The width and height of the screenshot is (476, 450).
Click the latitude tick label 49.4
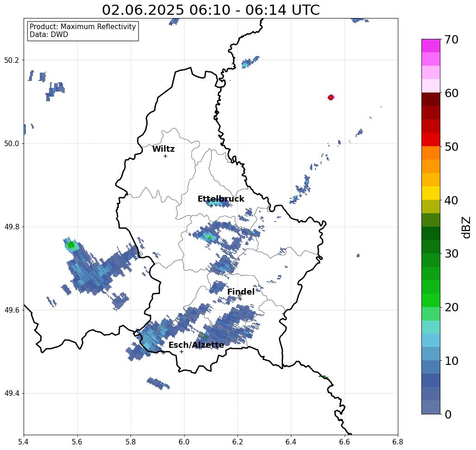12,394
